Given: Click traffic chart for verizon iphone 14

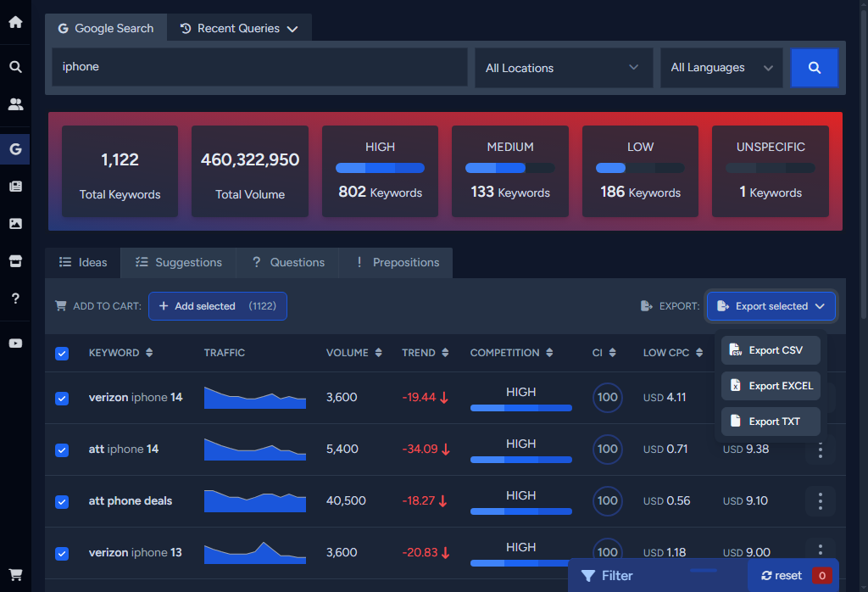Looking at the screenshot, I should click(x=254, y=398).
